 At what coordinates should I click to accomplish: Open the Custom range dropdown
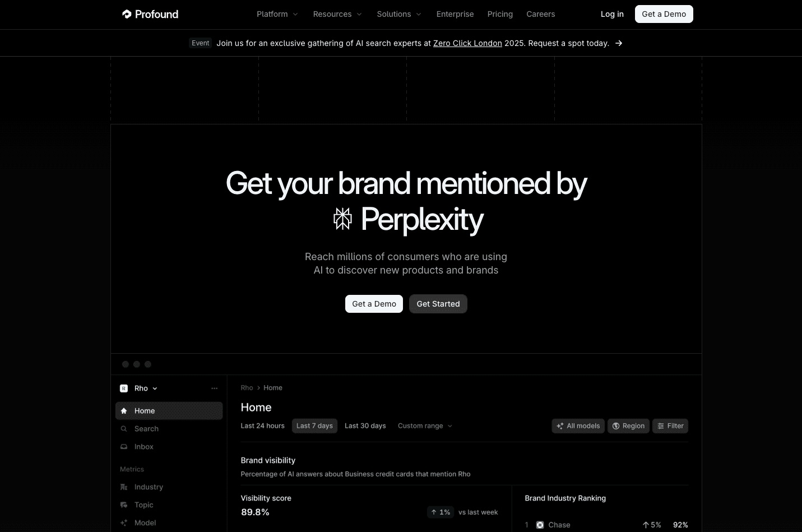click(425, 426)
